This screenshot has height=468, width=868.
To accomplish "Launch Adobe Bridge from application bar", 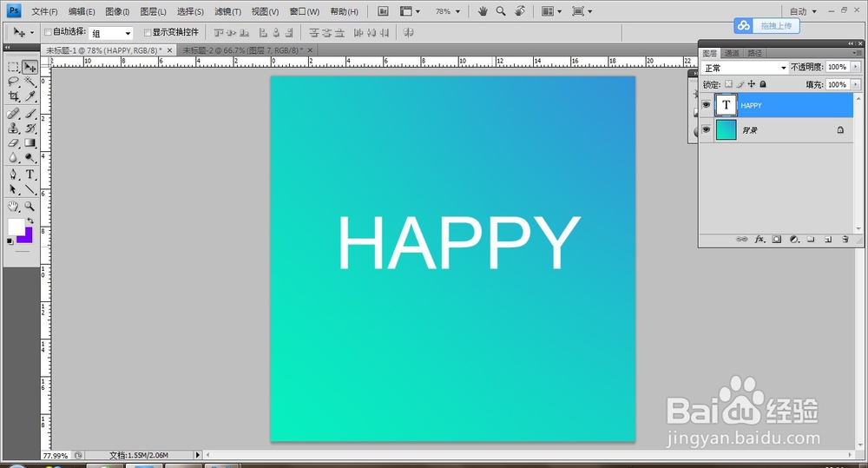I will (x=383, y=11).
